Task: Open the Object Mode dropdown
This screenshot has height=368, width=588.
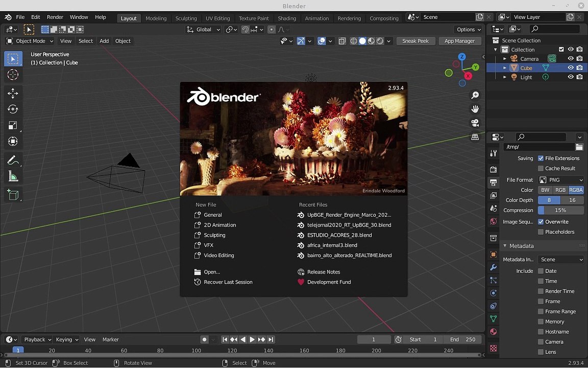Action: (30, 41)
